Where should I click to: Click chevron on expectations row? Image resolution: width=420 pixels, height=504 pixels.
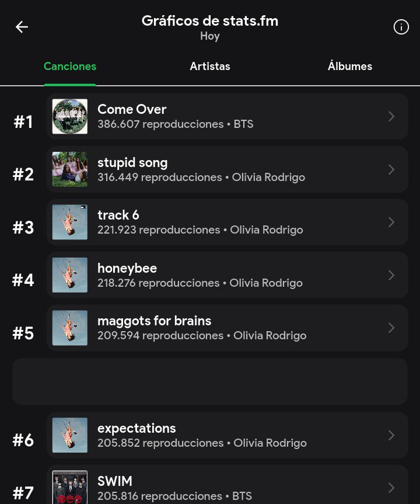(x=391, y=435)
